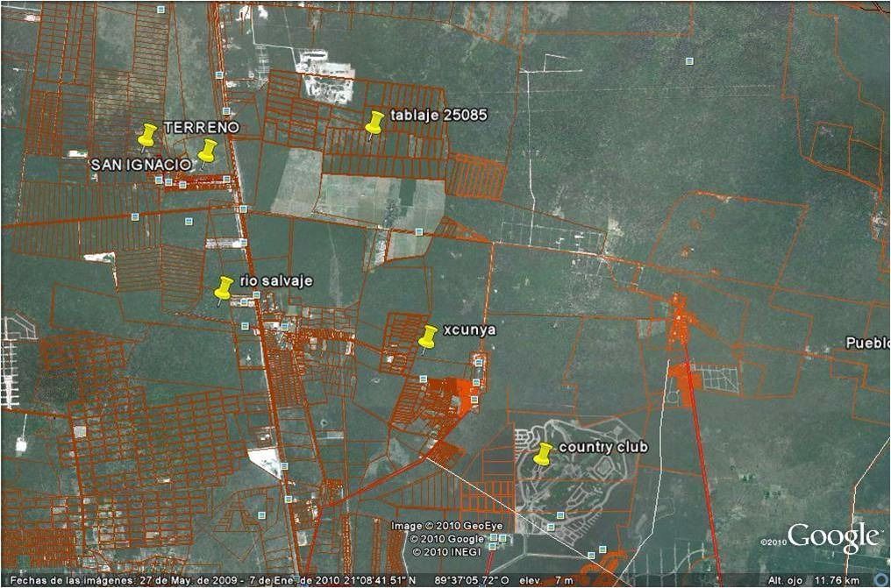The width and height of the screenshot is (891, 588).
Task: Open the country club label text
Action: click(603, 448)
